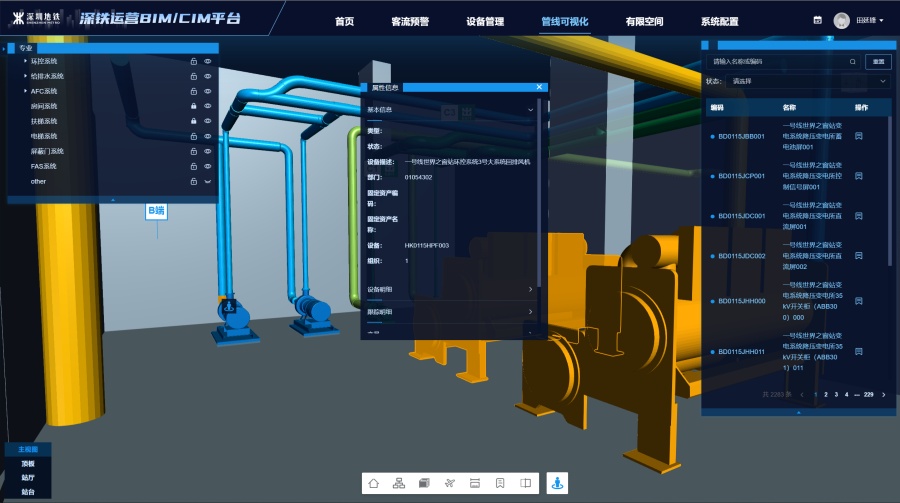Screen dimensions: 900x503
Task: Click the device name search input field
Action: (780, 61)
